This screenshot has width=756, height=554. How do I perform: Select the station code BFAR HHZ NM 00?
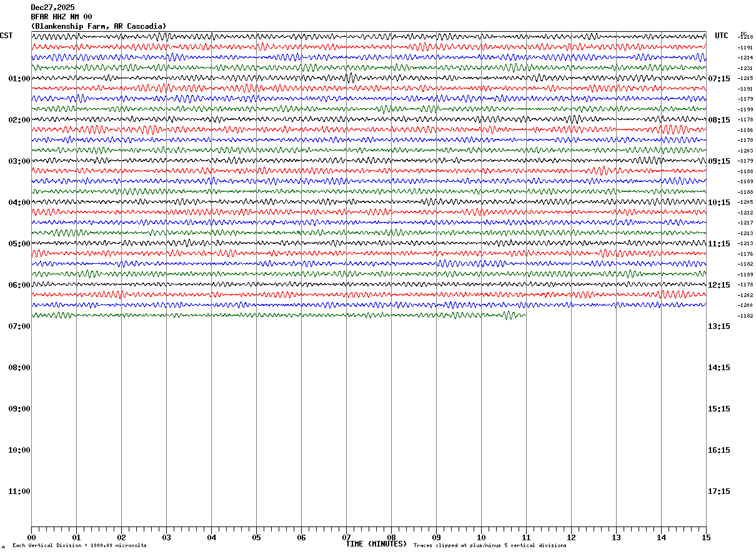61,17
